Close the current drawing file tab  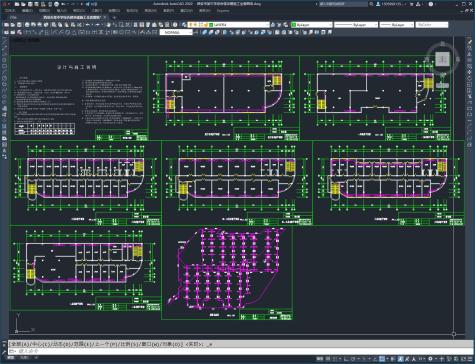pyautogui.click(x=105, y=17)
